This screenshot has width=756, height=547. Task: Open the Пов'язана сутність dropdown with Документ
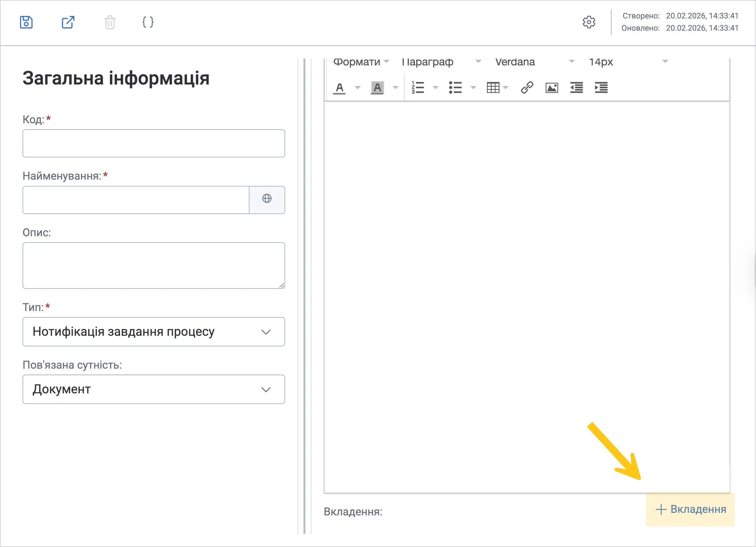154,390
